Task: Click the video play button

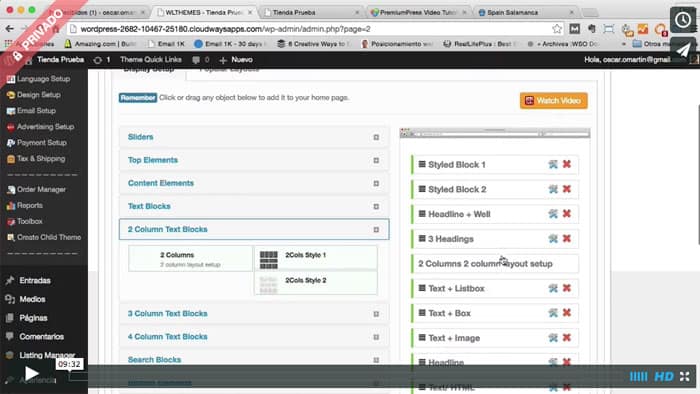Action: 31,373
